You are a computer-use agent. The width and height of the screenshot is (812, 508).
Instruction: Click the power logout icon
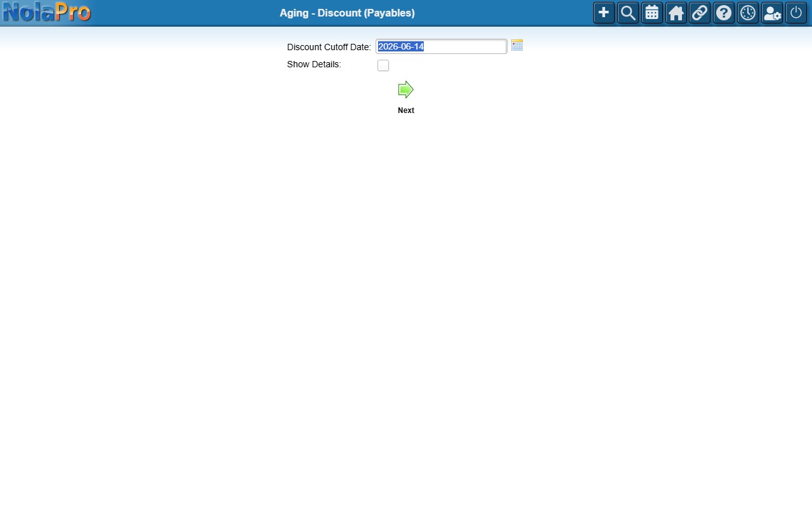point(796,13)
